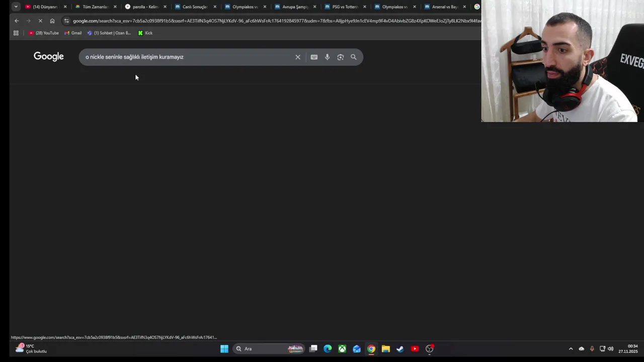Open the Sohbet | Ozan bookmark
This screenshot has width=644, height=362.
point(109,33)
